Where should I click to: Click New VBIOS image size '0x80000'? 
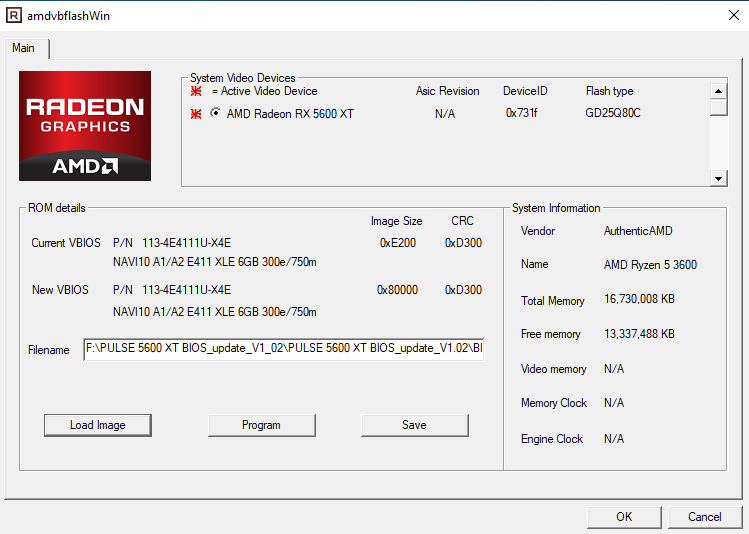point(397,290)
